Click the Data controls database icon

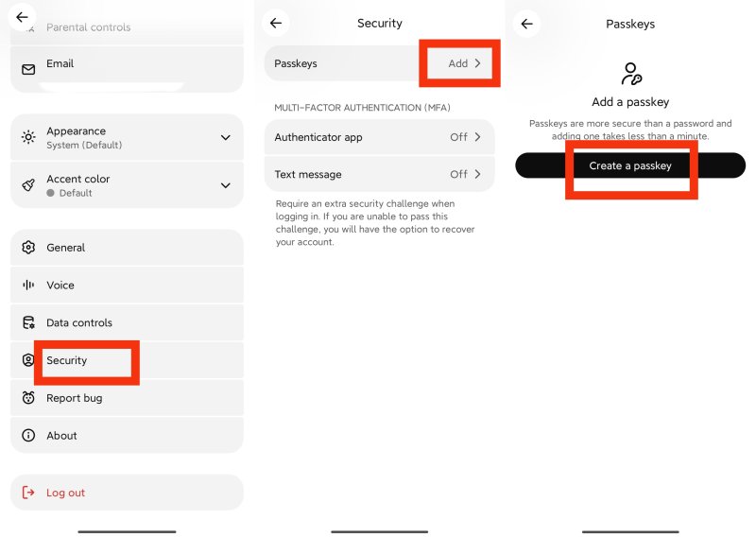28,322
